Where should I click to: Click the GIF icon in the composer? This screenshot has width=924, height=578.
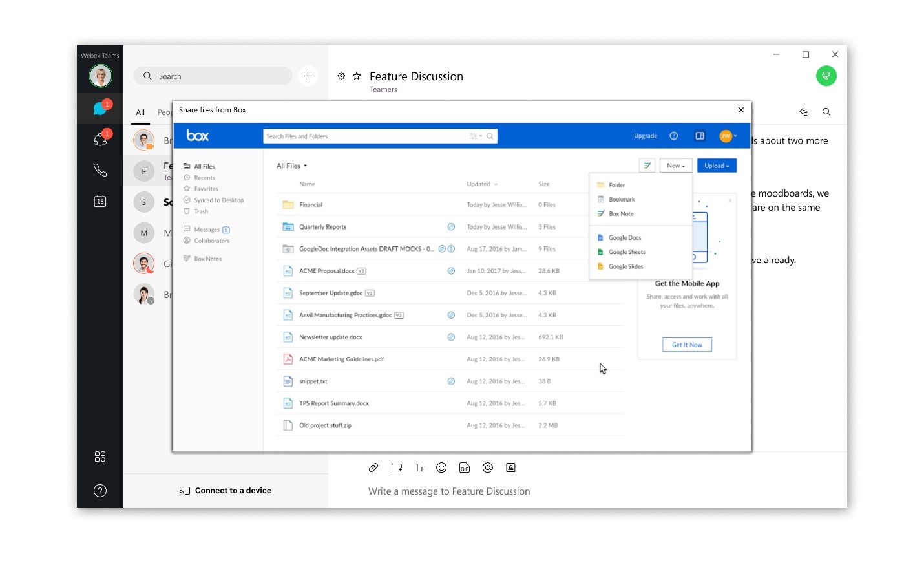[464, 467]
